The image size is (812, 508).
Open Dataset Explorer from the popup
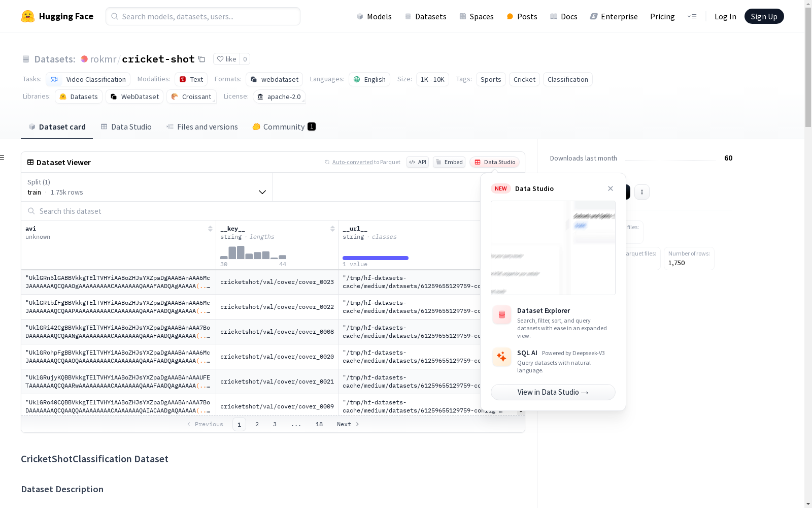pyautogui.click(x=553, y=323)
